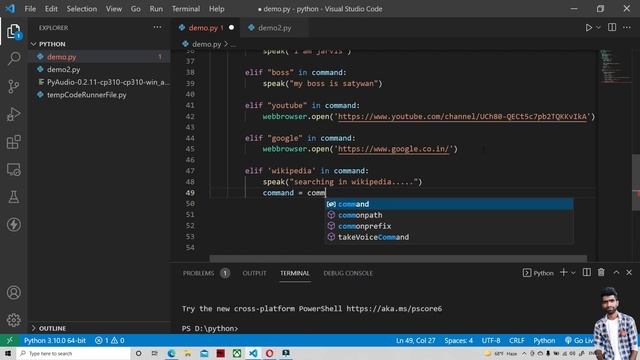Viewport: 640px width, 360px height.
Task: Switch to the DEBUG CONSOLE panel tab
Action: pyautogui.click(x=348, y=273)
